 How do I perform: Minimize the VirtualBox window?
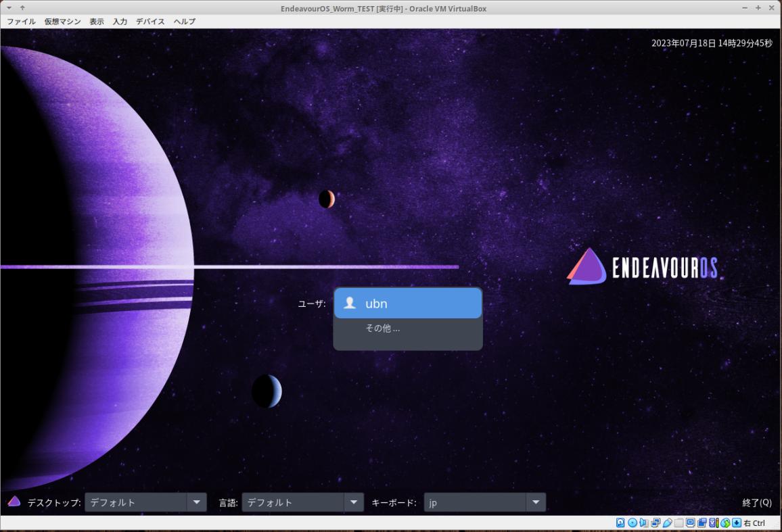[x=745, y=8]
